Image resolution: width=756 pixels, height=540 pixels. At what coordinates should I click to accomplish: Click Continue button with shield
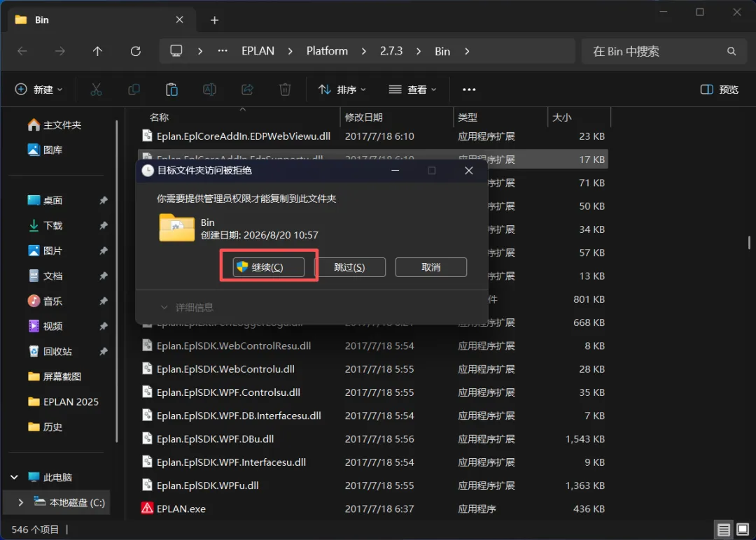click(x=269, y=267)
